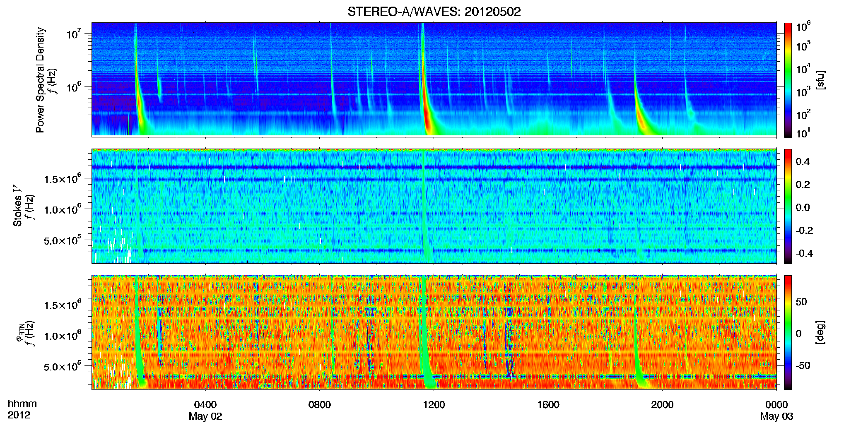
Task: Click the 0400 May 02 time label
Action: pyautogui.click(x=205, y=411)
